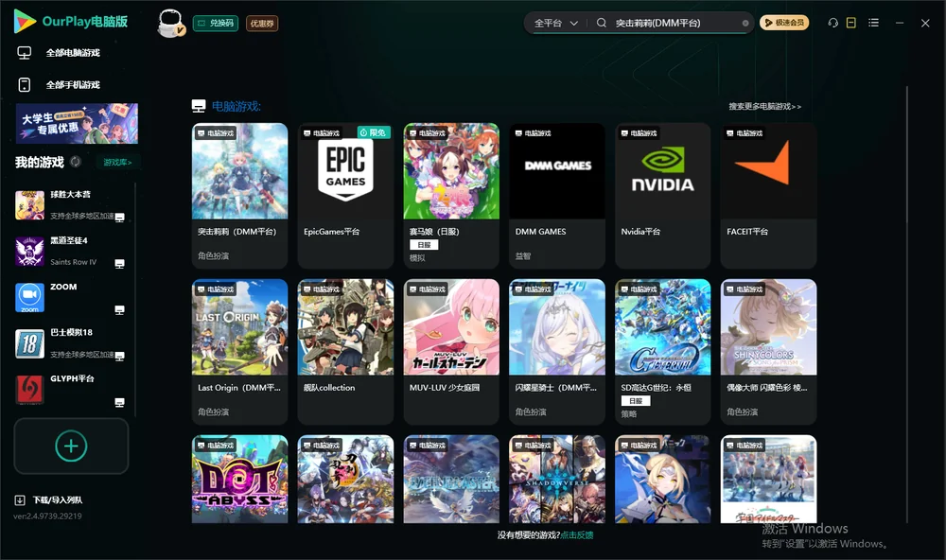Open the SD高达G世纪: 永恒 game card
Screen dimensions: 946x560
(x=663, y=352)
